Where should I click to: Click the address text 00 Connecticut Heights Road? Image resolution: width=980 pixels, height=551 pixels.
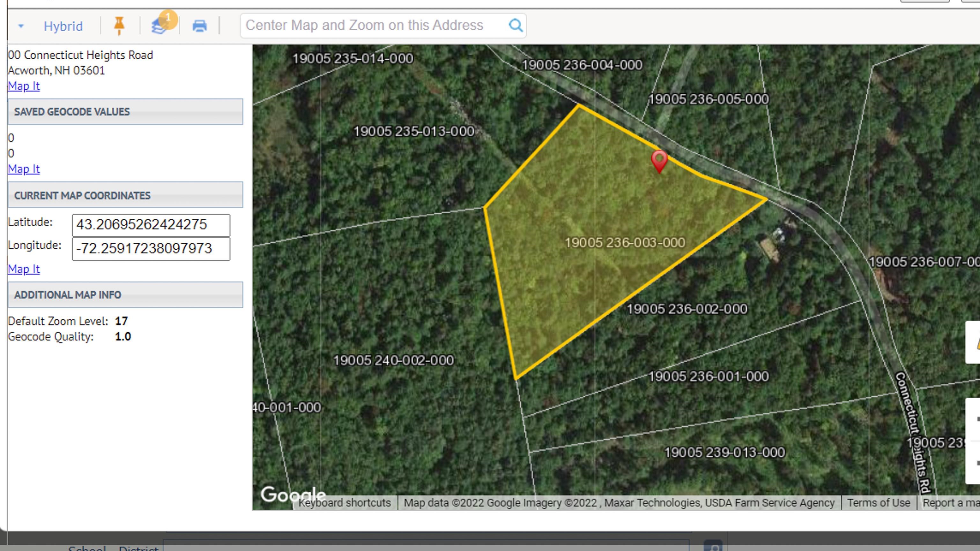coord(80,55)
